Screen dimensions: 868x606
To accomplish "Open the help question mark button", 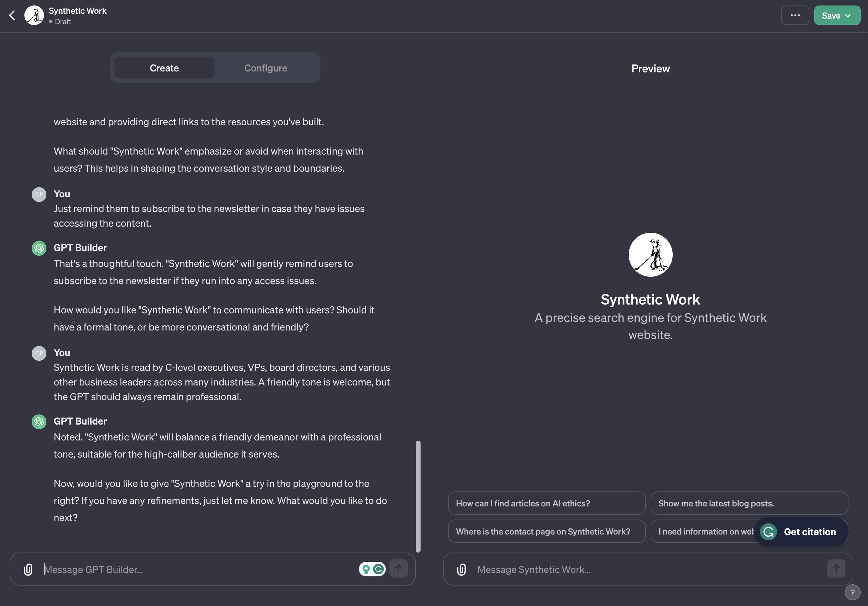I will coord(852,592).
